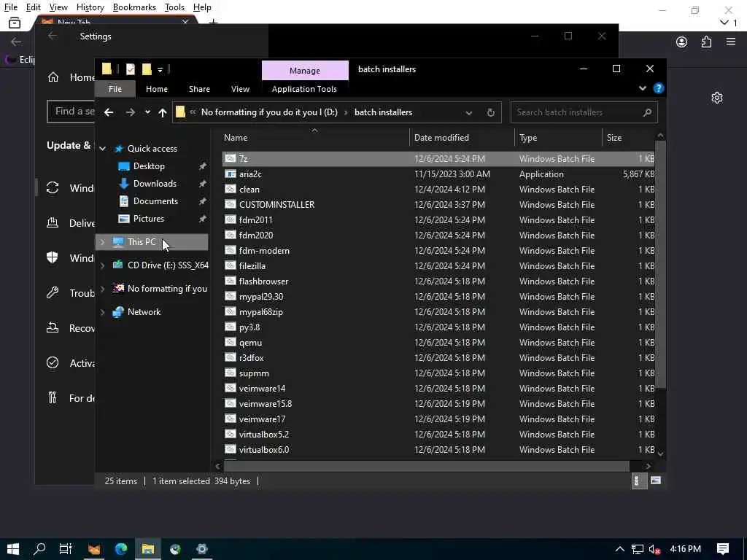Open Application Tools ribbon tab
Image resolution: width=747 pixels, height=560 pixels.
point(304,89)
